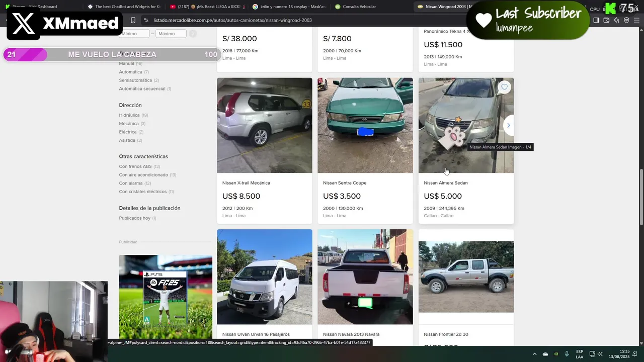This screenshot has width=644, height=362.
Task: Click the S/ 38.000 price
Action: tap(239, 39)
